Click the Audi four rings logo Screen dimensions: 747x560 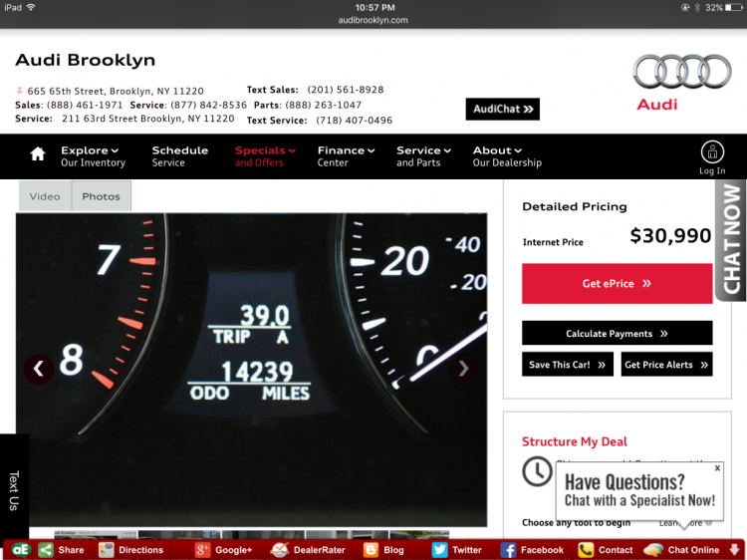click(681, 72)
